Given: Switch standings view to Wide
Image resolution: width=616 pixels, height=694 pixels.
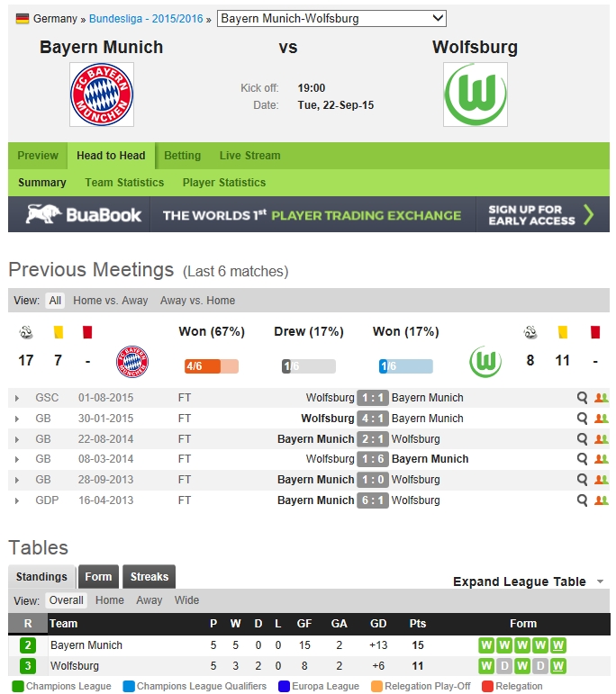Looking at the screenshot, I should pyautogui.click(x=187, y=600).
